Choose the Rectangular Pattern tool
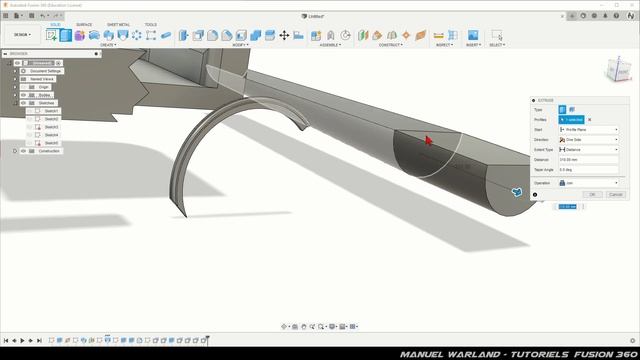Viewport: 640px width, 360px height. coord(151,35)
